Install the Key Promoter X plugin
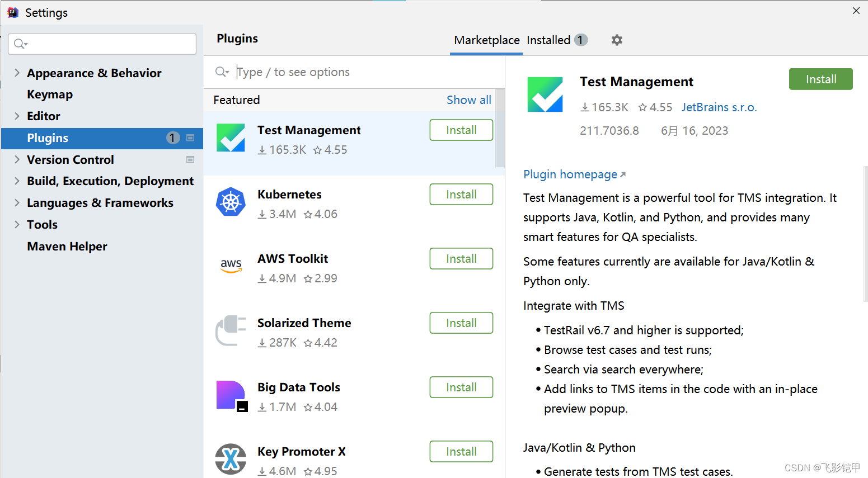 (x=461, y=452)
